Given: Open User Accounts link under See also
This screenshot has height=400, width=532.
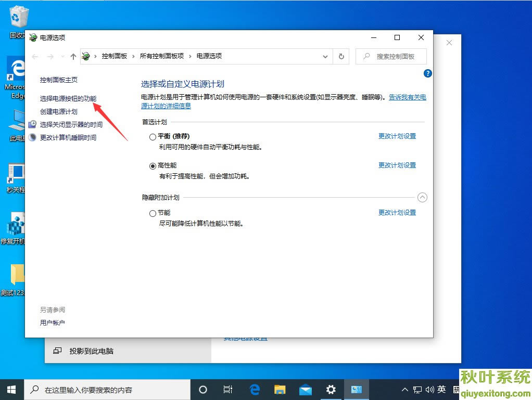Looking at the screenshot, I should 52,322.
